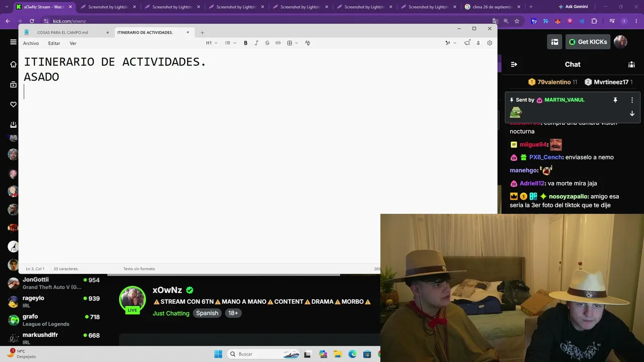Click the kick.com address bar
Viewport: 644px width, 362px height.
coord(69,21)
